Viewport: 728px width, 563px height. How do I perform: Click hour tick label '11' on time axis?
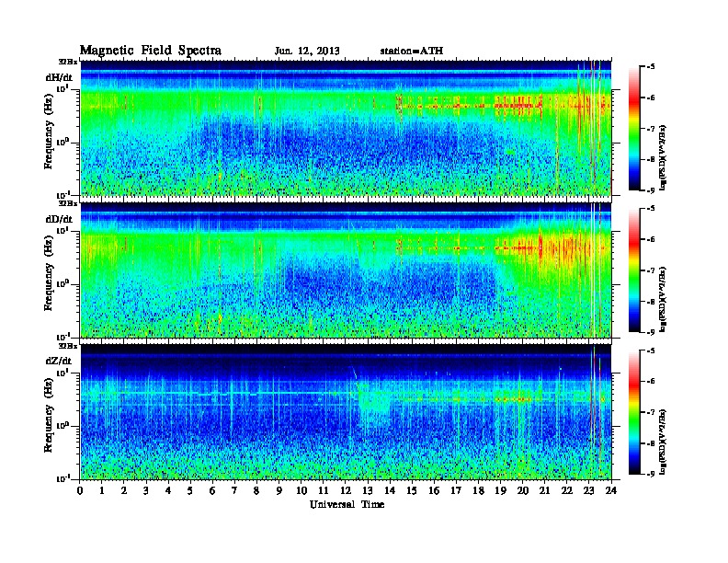[x=324, y=491]
